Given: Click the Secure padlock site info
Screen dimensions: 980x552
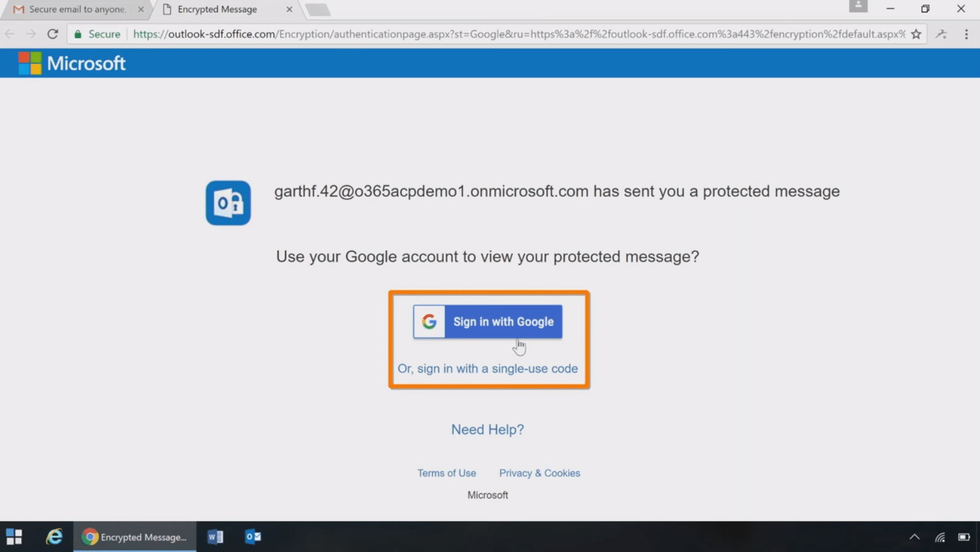Looking at the screenshot, I should click(97, 34).
